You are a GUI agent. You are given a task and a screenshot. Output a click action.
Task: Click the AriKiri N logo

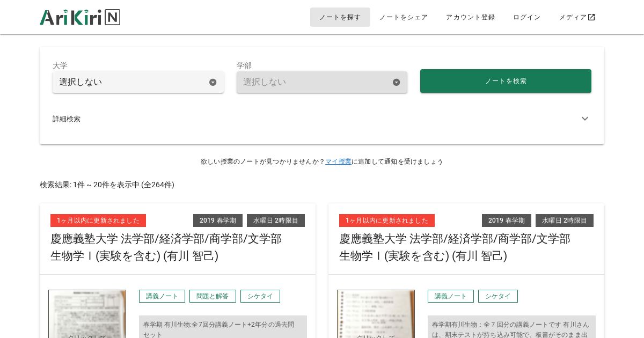click(x=80, y=17)
